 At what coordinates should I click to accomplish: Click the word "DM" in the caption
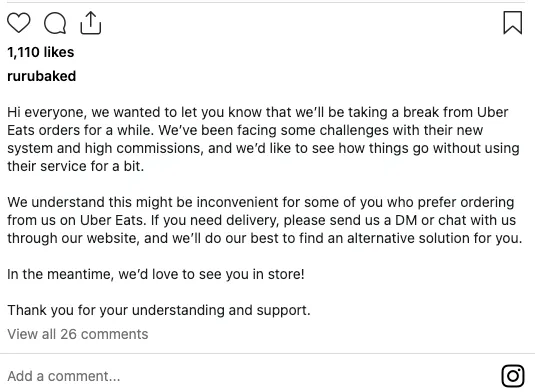pyautogui.click(x=406, y=220)
